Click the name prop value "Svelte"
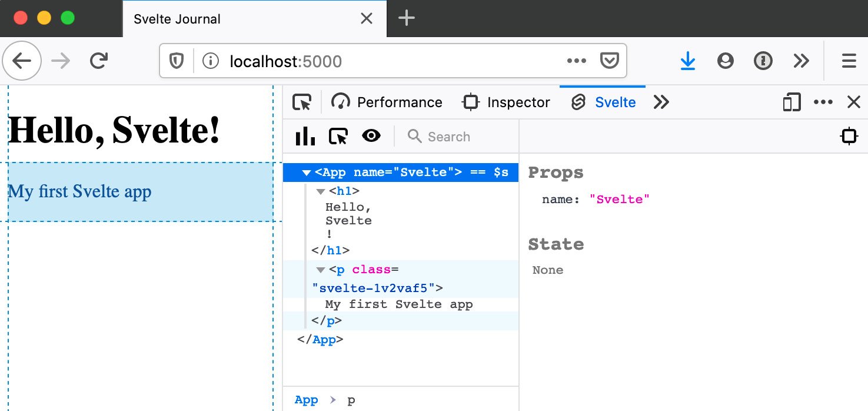Screen dimensions: 868x411 [620, 200]
